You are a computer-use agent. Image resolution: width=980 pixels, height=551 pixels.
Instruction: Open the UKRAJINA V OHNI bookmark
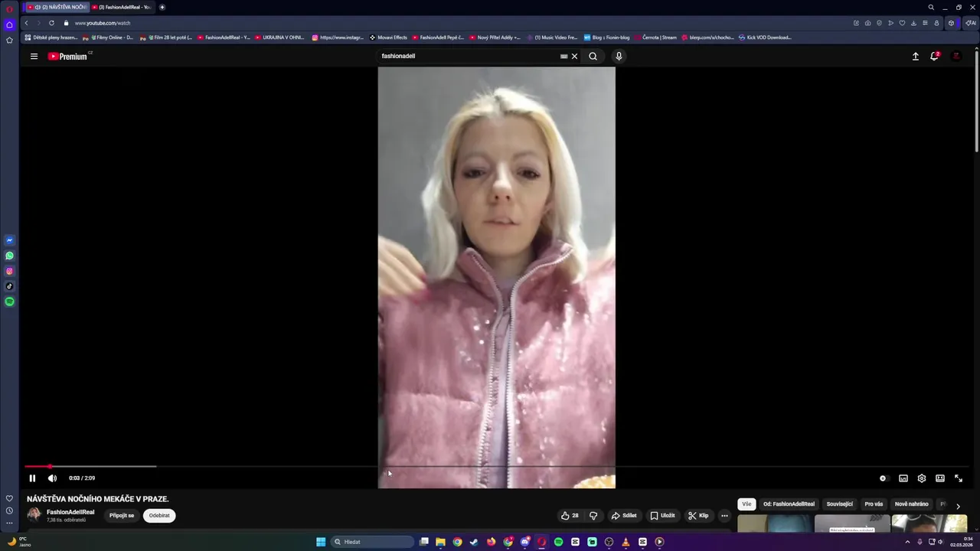pos(279,37)
